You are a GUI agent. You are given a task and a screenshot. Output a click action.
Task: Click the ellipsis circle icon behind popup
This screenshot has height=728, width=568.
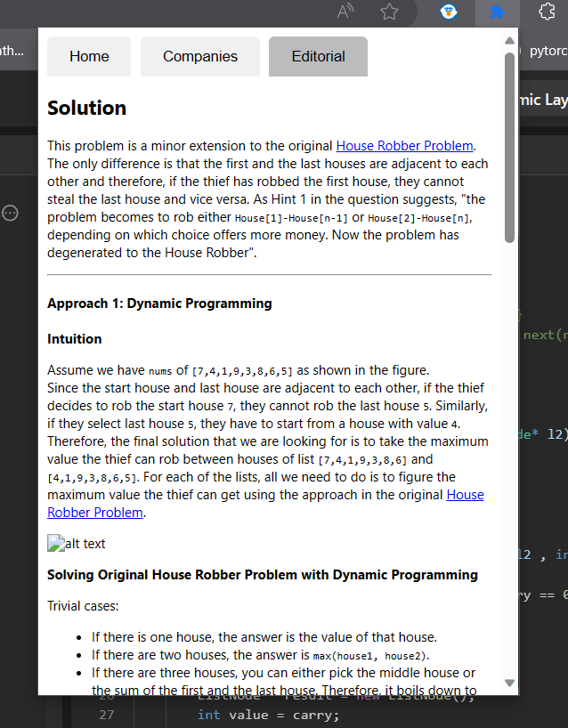click(10, 213)
